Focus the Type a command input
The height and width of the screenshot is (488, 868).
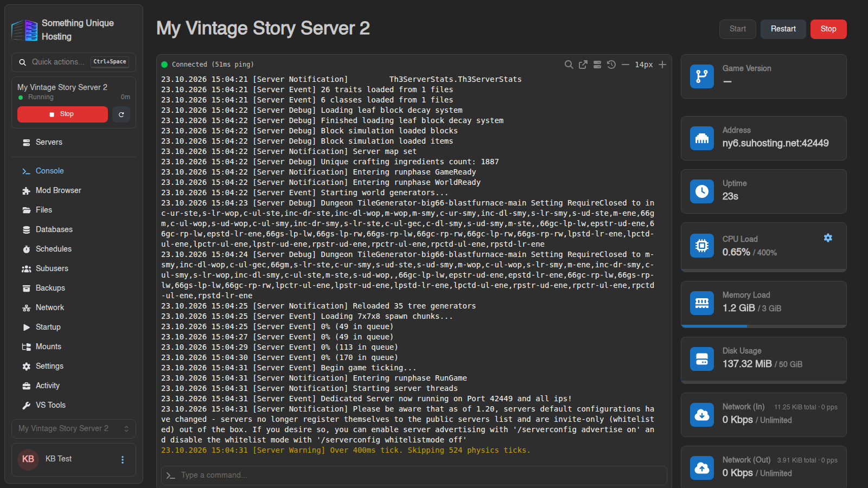pos(414,476)
